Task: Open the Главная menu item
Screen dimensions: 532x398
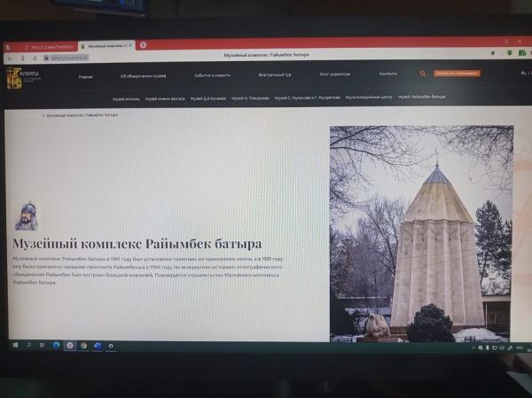Action: click(x=85, y=76)
